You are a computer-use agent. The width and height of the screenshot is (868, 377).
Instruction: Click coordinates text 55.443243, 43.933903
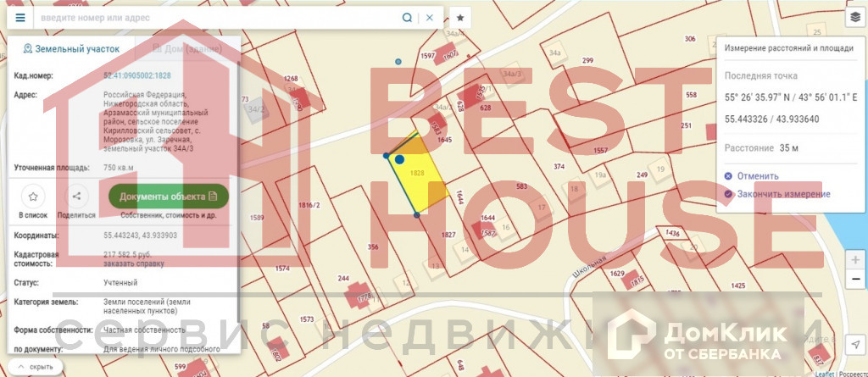141,236
